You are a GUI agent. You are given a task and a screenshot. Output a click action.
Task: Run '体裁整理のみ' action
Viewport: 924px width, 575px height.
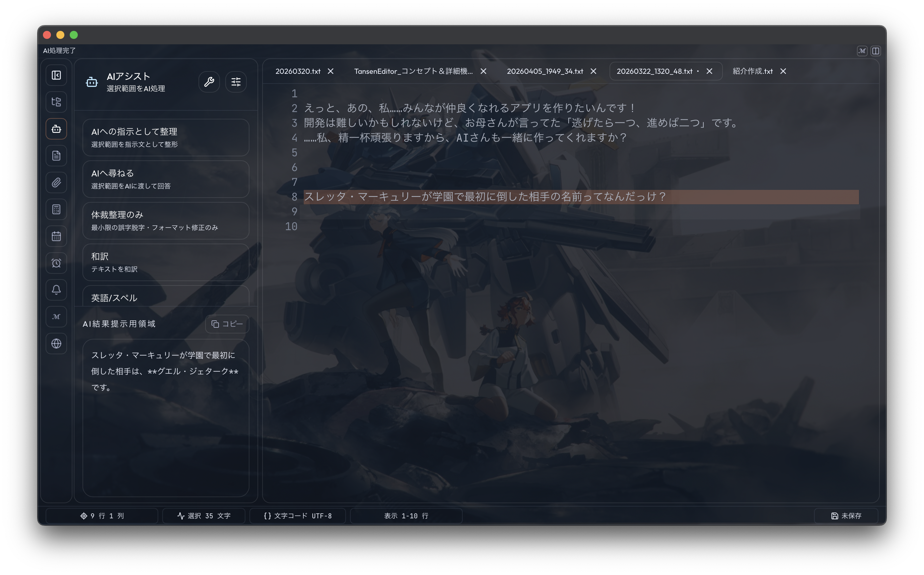(166, 220)
